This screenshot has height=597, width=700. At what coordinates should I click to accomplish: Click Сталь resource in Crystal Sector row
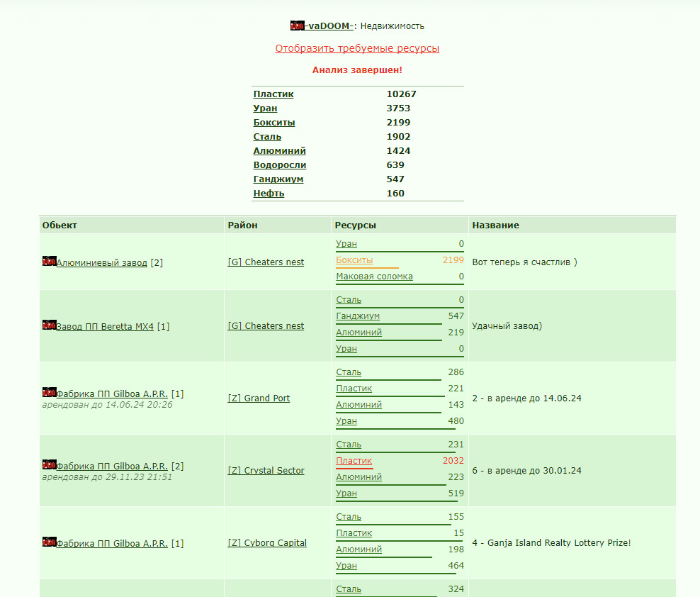click(349, 445)
